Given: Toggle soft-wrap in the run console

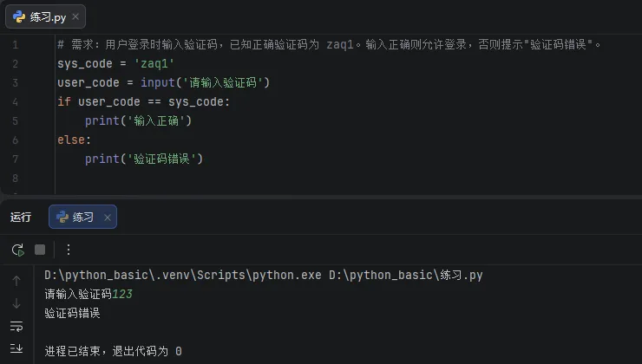Looking at the screenshot, I should pos(16,326).
